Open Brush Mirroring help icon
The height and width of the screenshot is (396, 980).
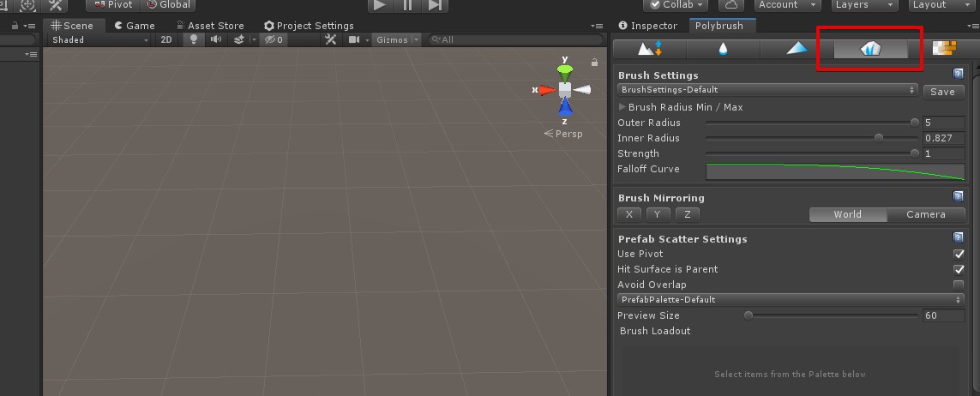(x=958, y=197)
